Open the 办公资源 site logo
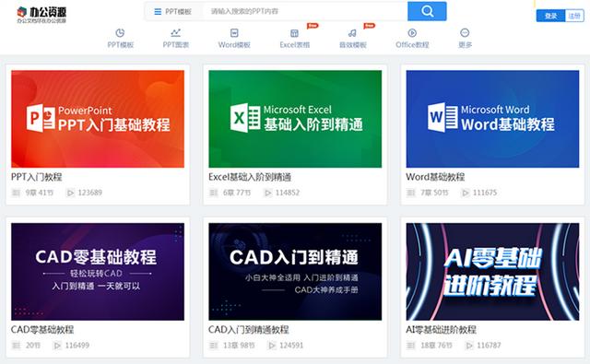 [x=41, y=15]
